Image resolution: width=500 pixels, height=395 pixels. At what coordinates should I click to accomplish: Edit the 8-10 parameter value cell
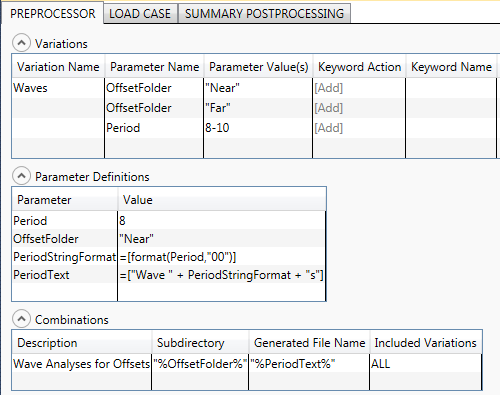tap(258, 128)
